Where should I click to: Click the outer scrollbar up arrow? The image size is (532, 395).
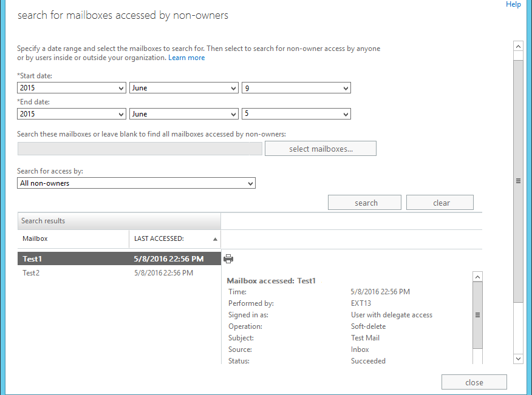click(518, 46)
